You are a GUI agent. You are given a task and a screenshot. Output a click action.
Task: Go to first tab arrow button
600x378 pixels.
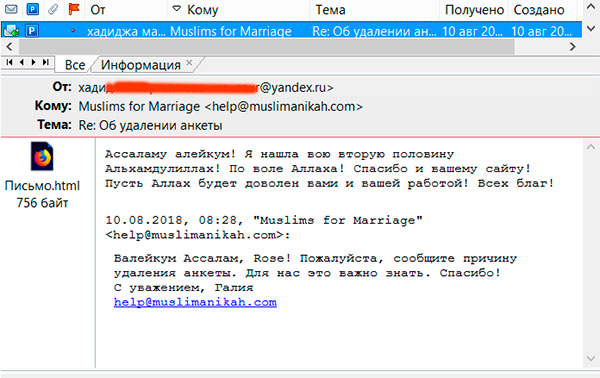click(x=10, y=62)
